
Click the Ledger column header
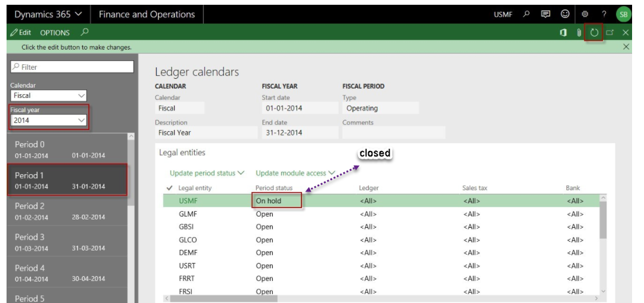click(369, 188)
